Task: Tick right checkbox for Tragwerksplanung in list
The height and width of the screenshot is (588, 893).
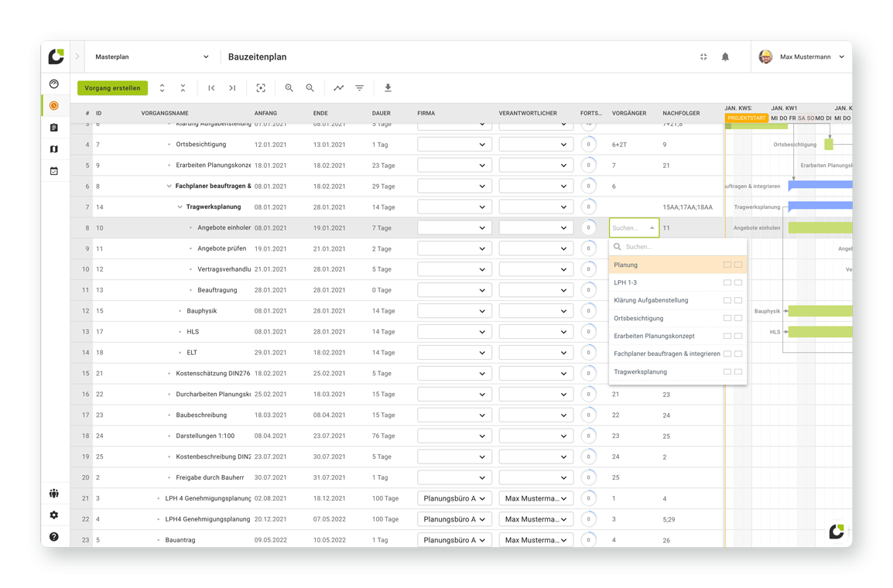Action: point(738,371)
